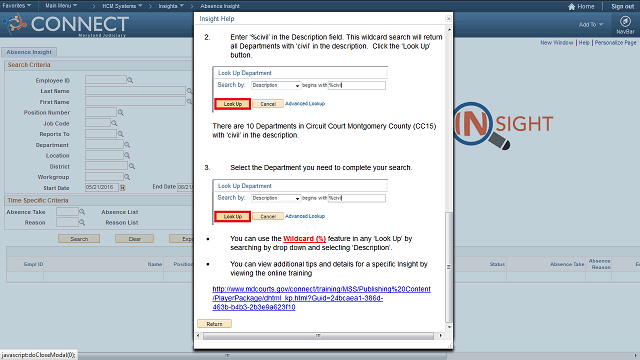
Task: Open the Reports To lookup magnifier
Action: point(121,134)
